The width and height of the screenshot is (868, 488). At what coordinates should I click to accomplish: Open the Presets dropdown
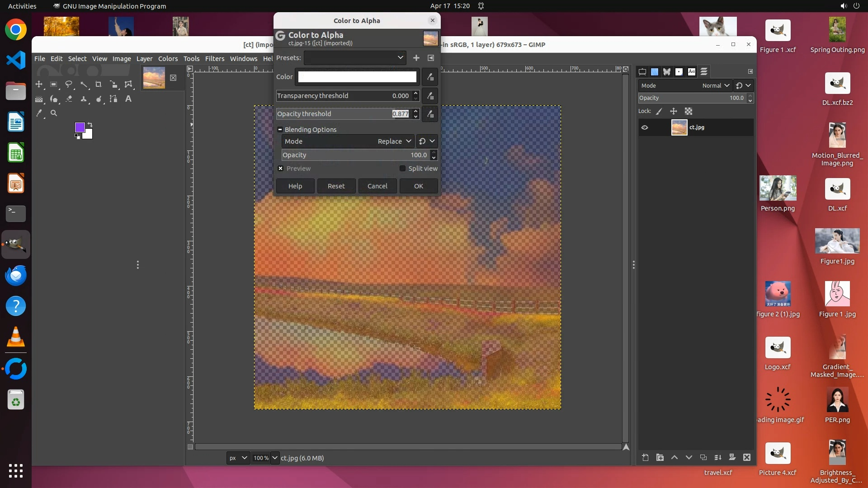pos(355,58)
